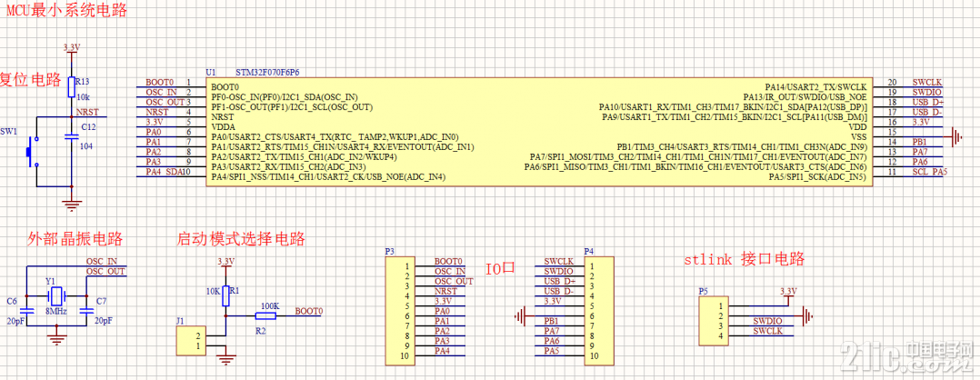Click the SCL PA5 label on U1 pin 11

pyautogui.click(x=928, y=171)
